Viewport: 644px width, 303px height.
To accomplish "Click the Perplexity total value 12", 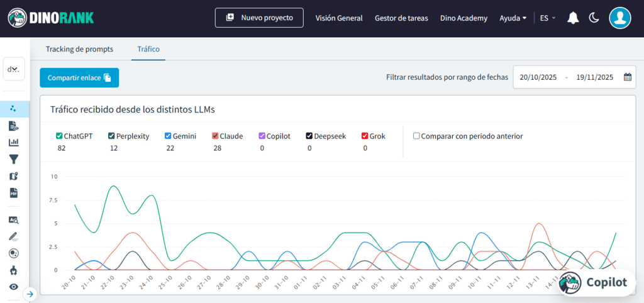I will point(114,148).
